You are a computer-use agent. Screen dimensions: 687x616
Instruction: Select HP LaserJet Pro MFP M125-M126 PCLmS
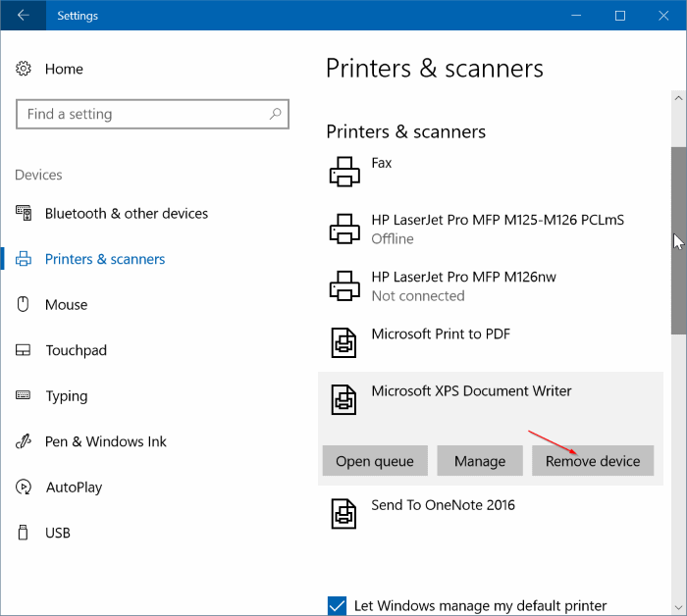(491, 229)
